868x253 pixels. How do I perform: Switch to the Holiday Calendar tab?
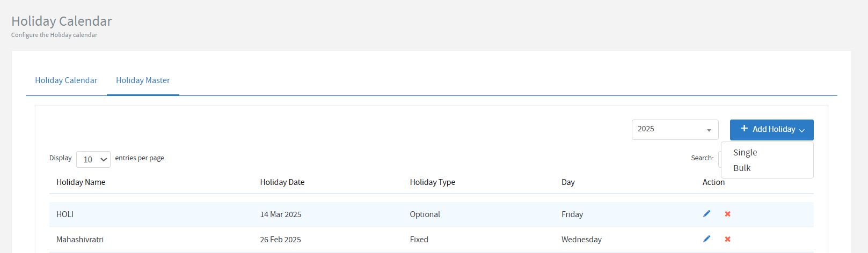pyautogui.click(x=66, y=80)
